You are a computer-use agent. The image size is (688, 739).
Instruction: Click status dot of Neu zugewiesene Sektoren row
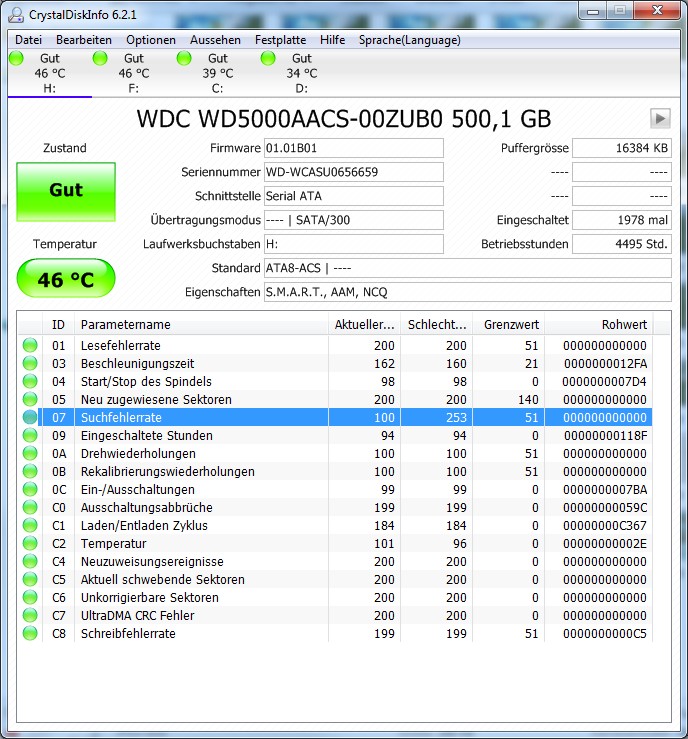tap(30, 399)
